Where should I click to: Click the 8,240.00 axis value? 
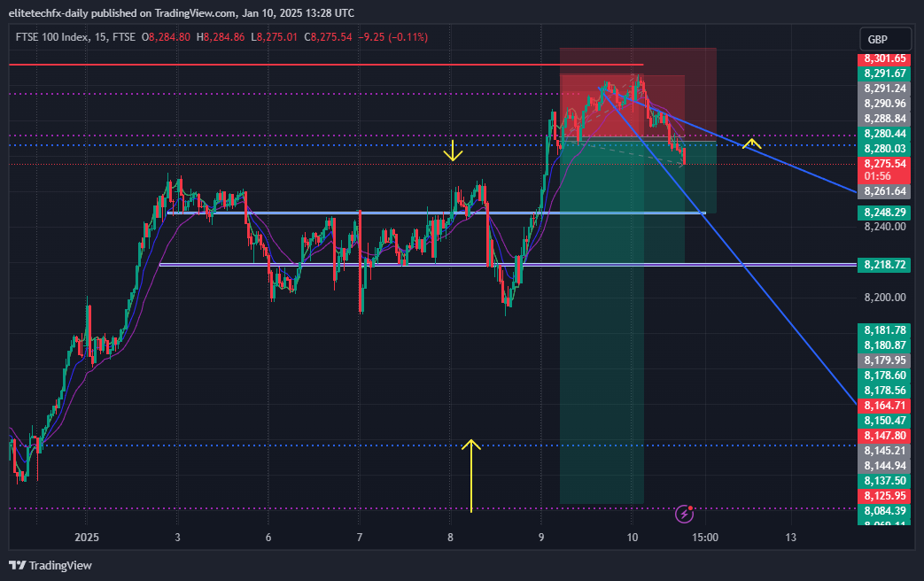point(884,227)
